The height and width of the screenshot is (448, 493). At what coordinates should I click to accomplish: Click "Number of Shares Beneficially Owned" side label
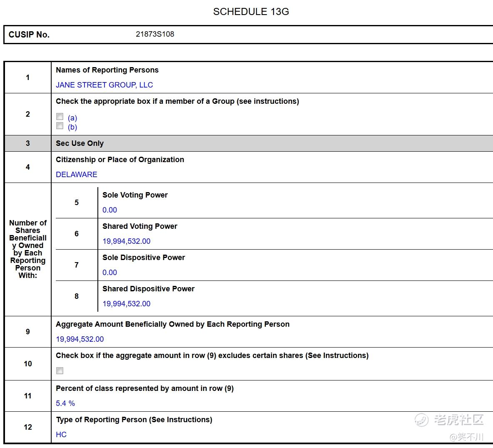click(27, 249)
